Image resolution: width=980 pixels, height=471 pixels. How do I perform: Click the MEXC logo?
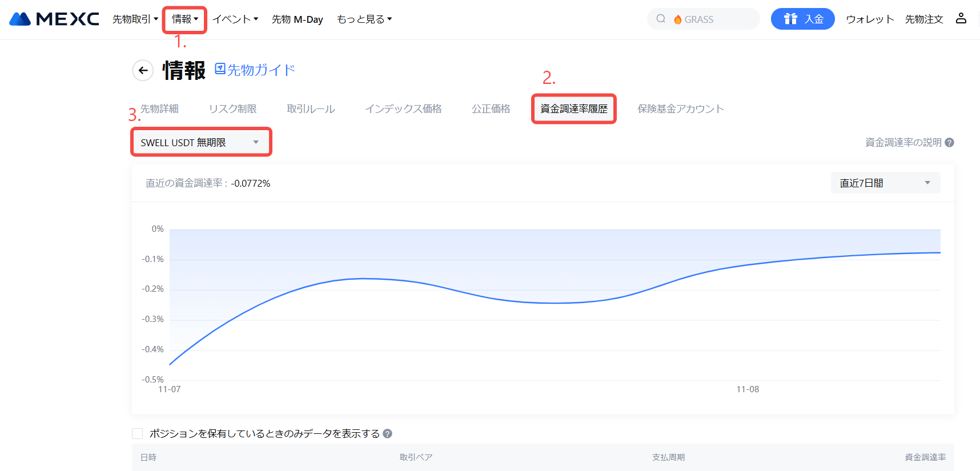(54, 19)
